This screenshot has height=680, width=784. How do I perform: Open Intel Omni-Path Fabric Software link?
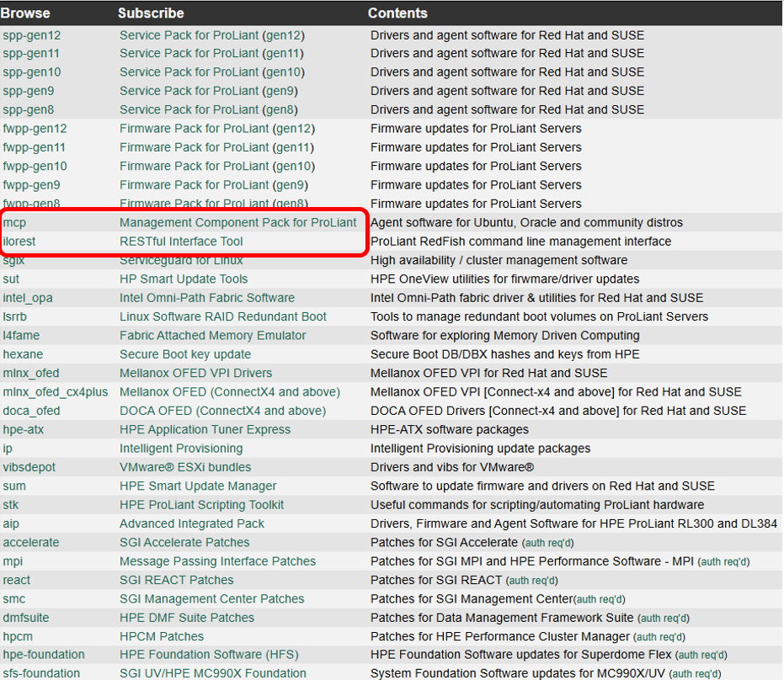click(207, 298)
